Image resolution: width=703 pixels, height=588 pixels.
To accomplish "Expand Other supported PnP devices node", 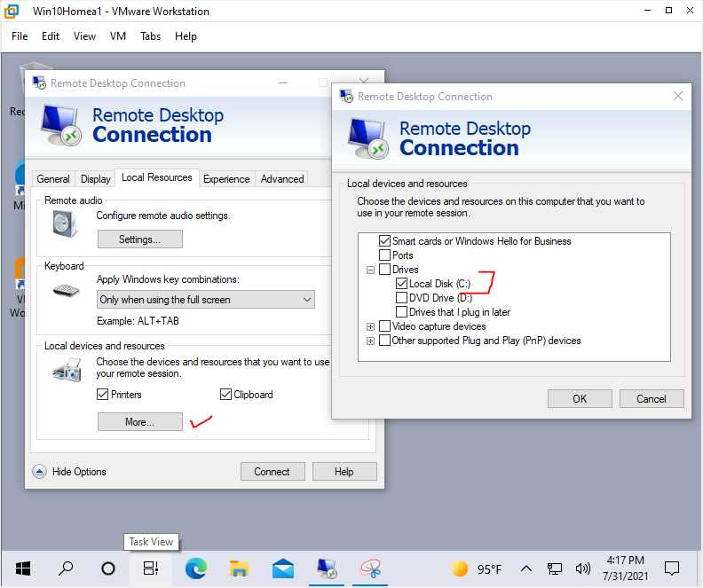I will pos(370,341).
